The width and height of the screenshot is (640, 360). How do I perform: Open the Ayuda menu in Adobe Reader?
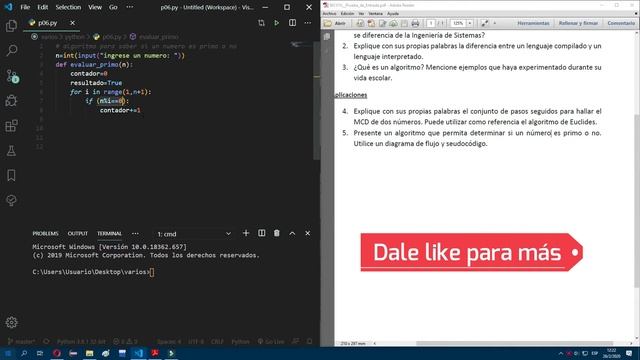[x=393, y=13]
